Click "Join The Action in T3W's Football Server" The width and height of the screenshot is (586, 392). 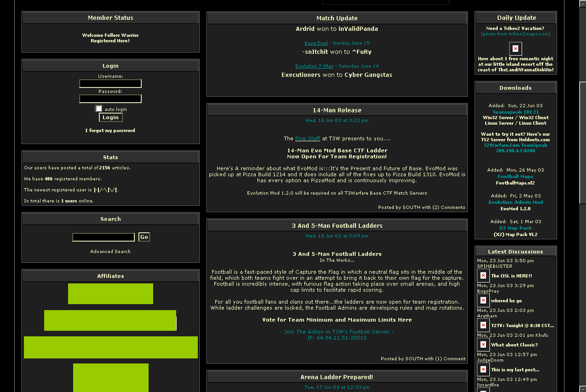click(337, 332)
